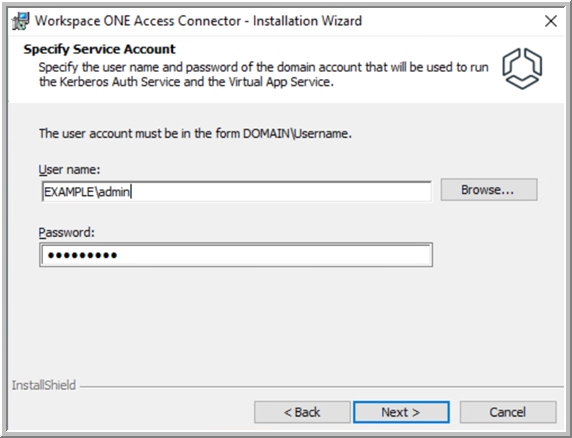Click the "Specify Service Account" heading
This screenshot has height=438, width=572.
[x=100, y=49]
